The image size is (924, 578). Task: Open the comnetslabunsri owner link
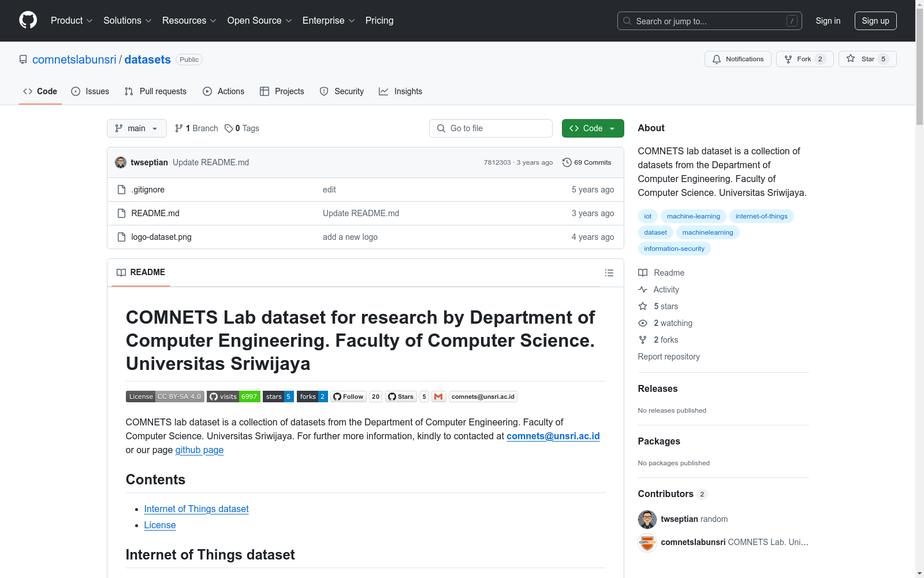click(x=74, y=60)
